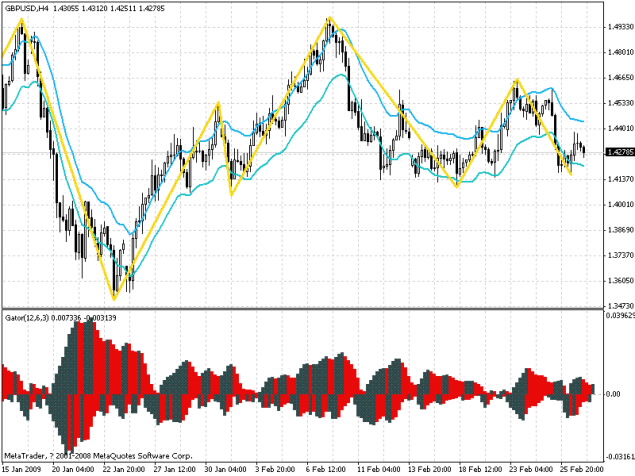
Task: Click the 0.00 level on Gator scale
Action: click(x=614, y=394)
